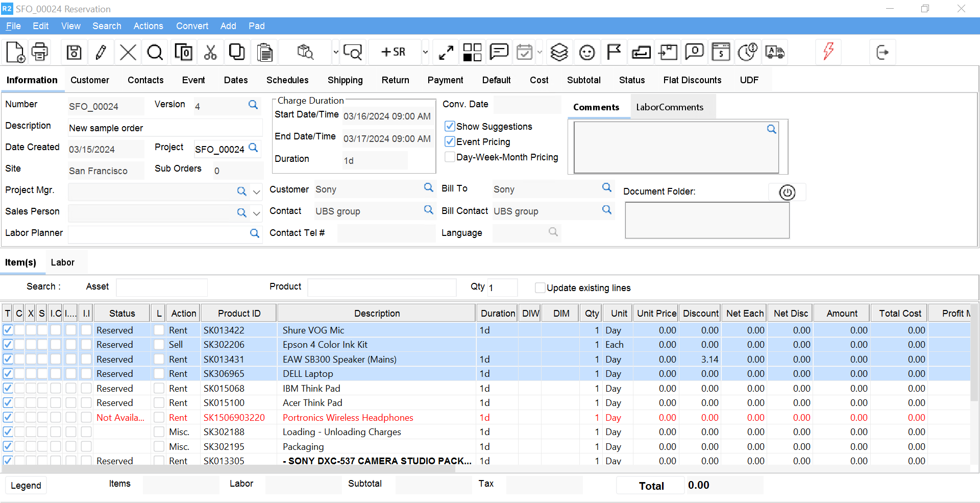Viewport: 980px width, 503px height.
Task: Click the smiley face toolbar icon
Action: tap(587, 52)
